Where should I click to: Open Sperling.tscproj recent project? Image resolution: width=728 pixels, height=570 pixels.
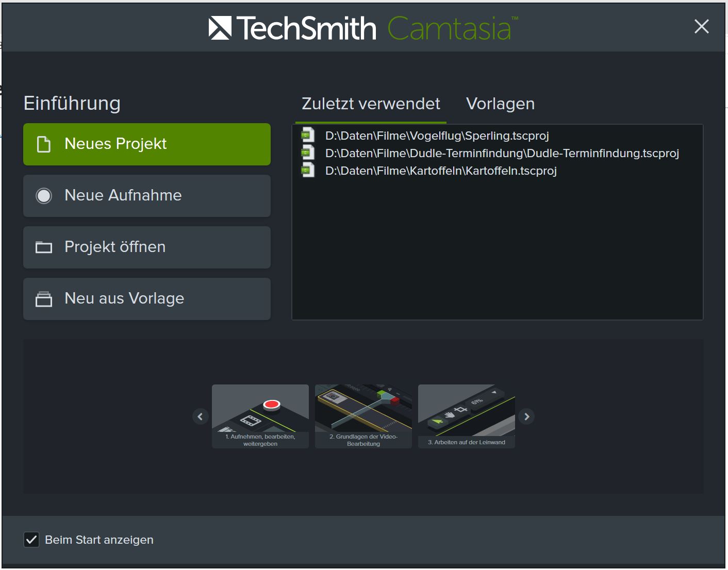[x=437, y=136]
